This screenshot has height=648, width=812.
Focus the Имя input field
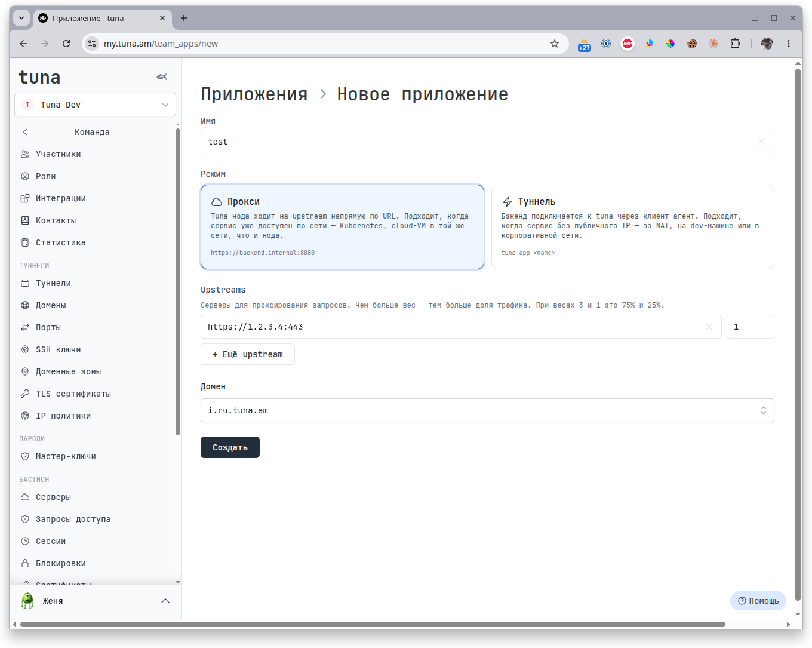(487, 142)
